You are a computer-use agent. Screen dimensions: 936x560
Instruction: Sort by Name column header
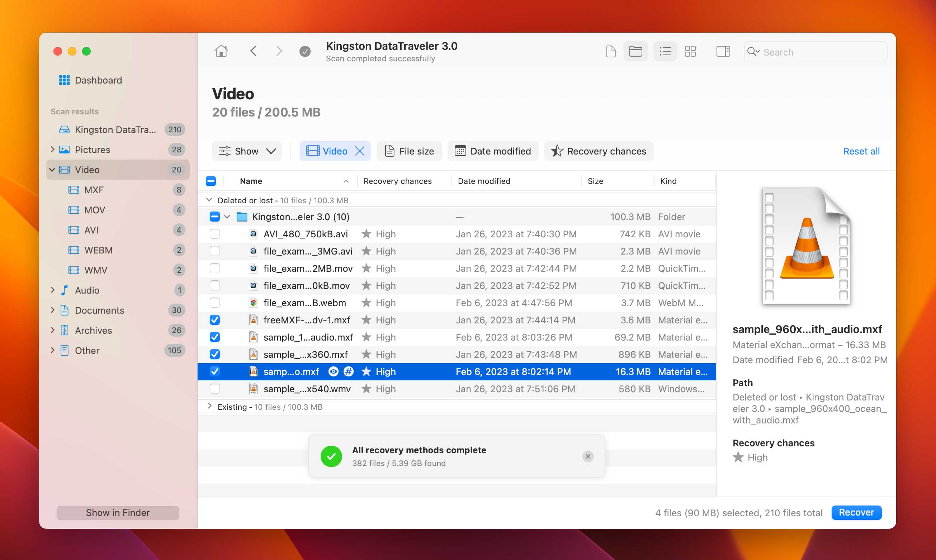point(290,181)
